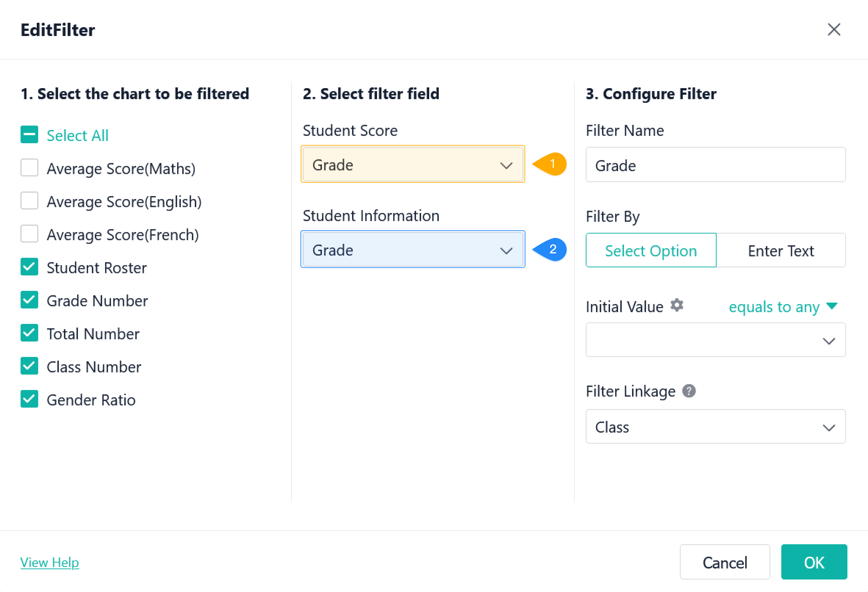Click the orange number 1 marker badge
This screenshot has width=868, height=592.
tap(552, 164)
